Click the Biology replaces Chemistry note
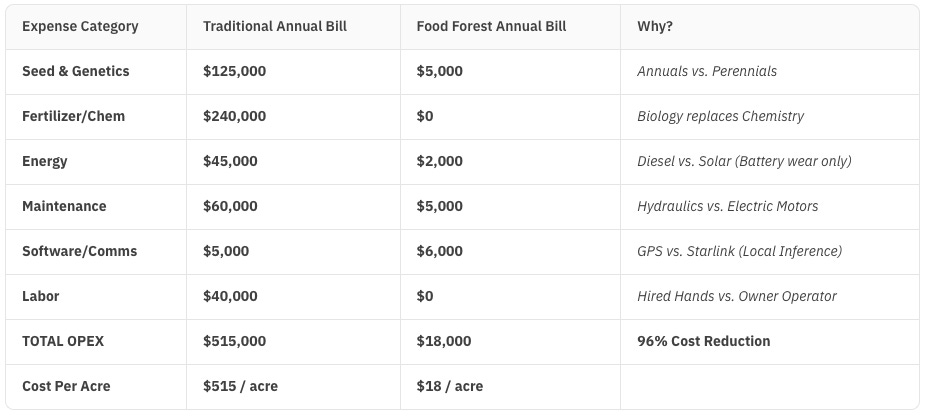Screen dimensions: 927x417 click(720, 116)
